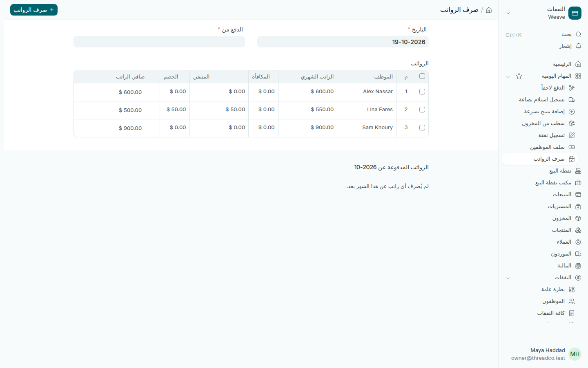Check the box for Alex Nassar
Viewport: 588px width, 368px height.
coord(422,92)
